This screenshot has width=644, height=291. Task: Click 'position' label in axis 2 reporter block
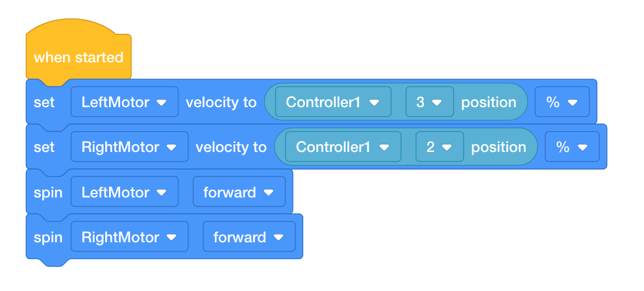point(498,147)
